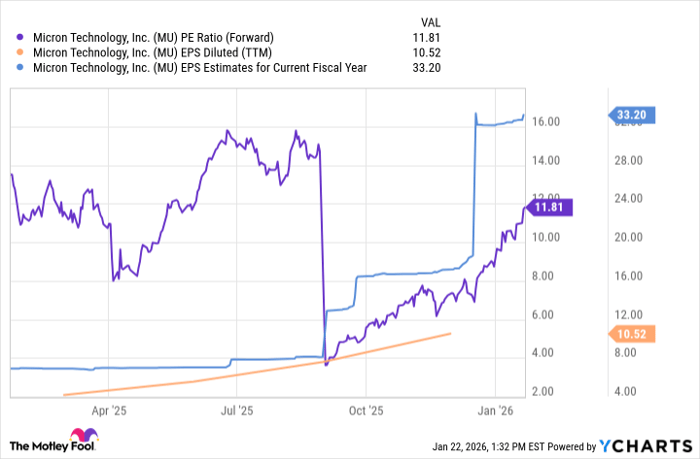Click the purple PE Ratio legend dot
Image resolution: width=700 pixels, height=459 pixels.
tap(20, 38)
